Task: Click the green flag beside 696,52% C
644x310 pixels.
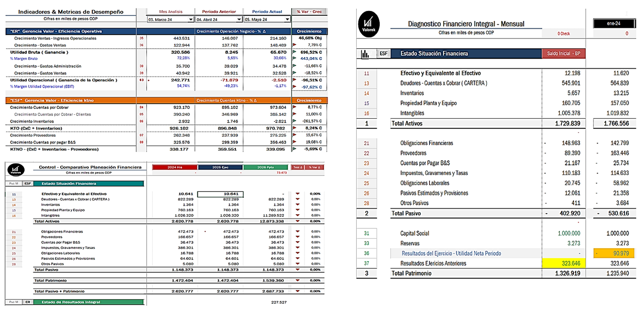Action: (x=295, y=52)
